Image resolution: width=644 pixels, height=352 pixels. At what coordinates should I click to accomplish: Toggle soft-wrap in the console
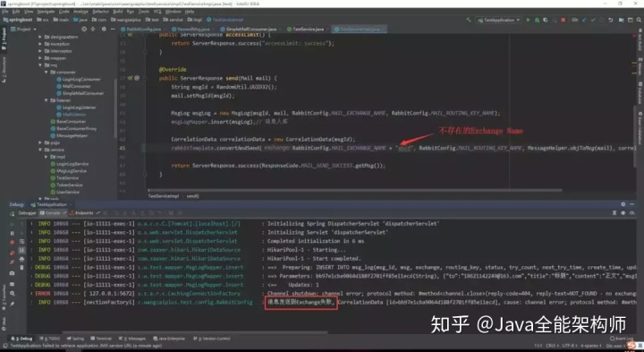click(21, 241)
